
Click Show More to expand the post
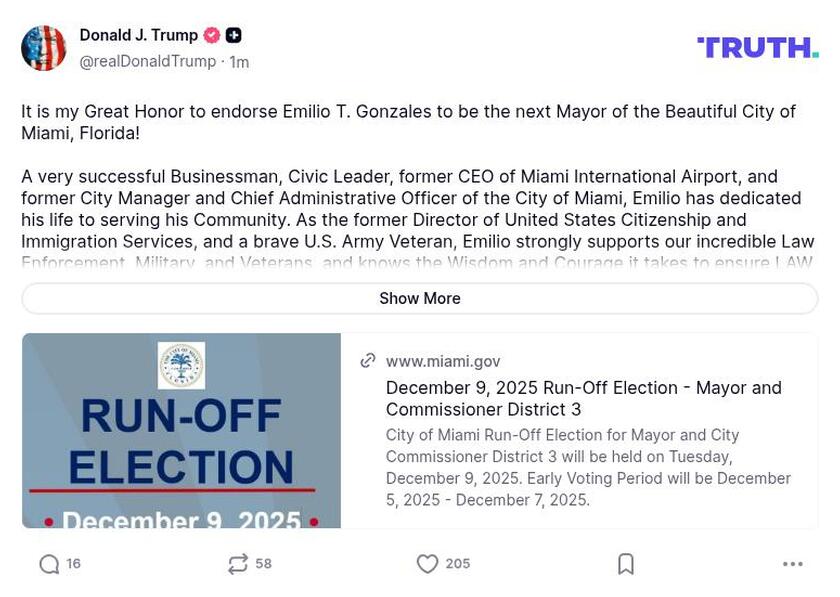[419, 298]
